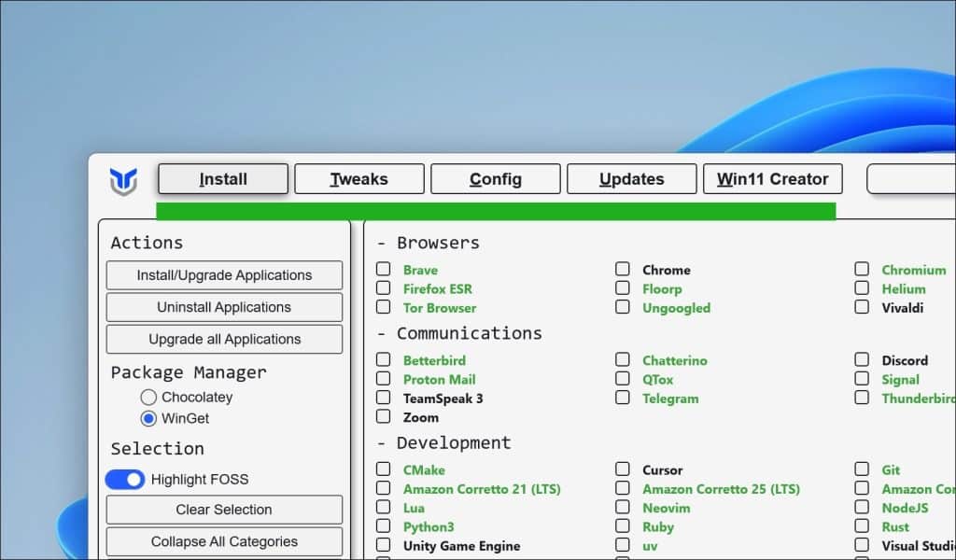Check the Cursor checkbox

pos(622,469)
